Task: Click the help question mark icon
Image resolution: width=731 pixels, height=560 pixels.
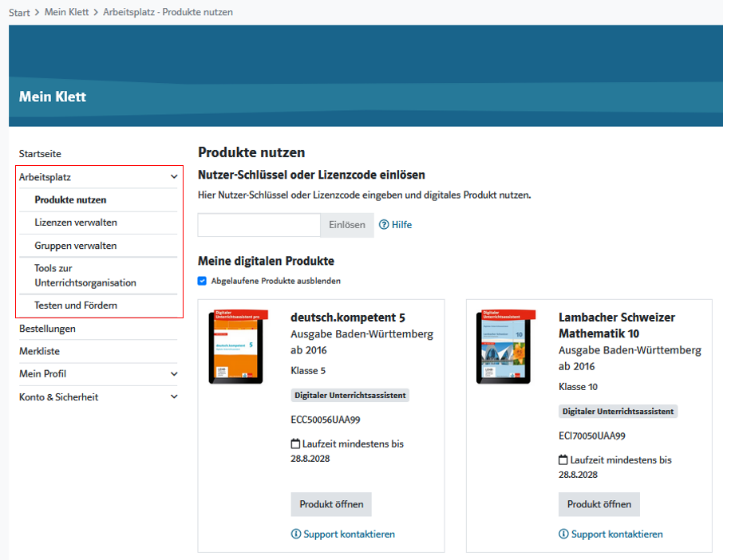Action: [384, 225]
